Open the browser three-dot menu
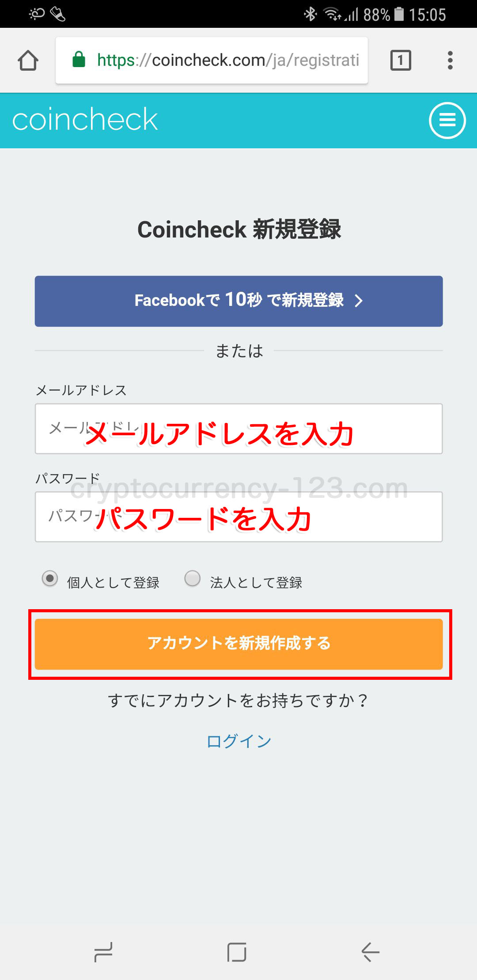 point(450,60)
